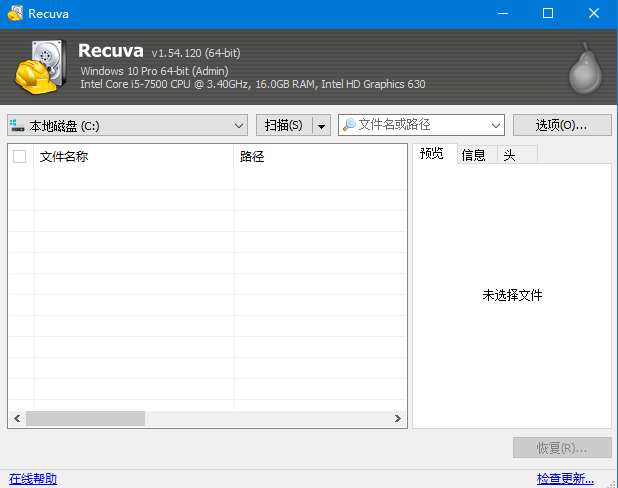Open the 文件名或路径 filter dropdown arrow
The width and height of the screenshot is (618, 488).
point(495,125)
